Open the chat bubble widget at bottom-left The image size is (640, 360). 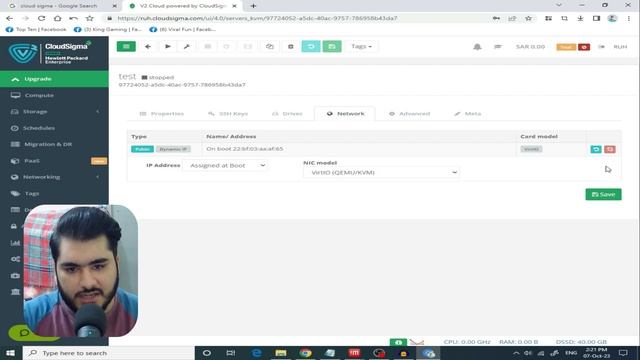[x=24, y=333]
